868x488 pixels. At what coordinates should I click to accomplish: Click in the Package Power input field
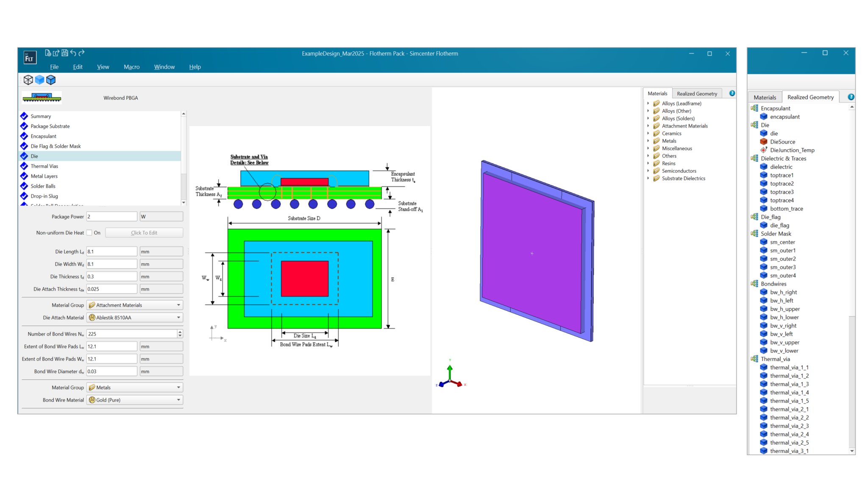(x=111, y=216)
